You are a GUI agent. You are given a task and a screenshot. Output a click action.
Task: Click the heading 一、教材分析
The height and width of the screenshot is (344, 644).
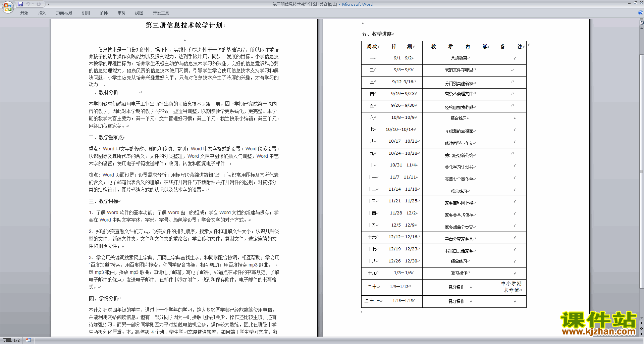coord(103,92)
